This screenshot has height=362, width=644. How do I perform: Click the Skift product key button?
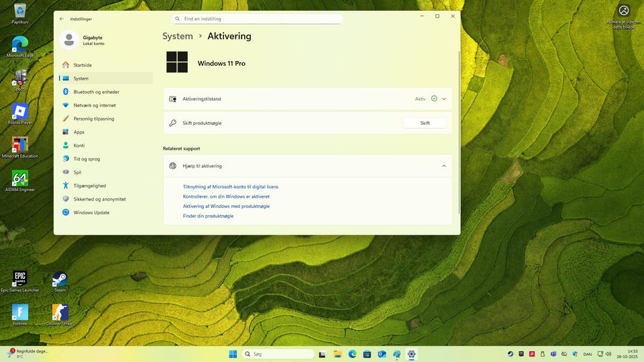pyautogui.click(x=425, y=123)
